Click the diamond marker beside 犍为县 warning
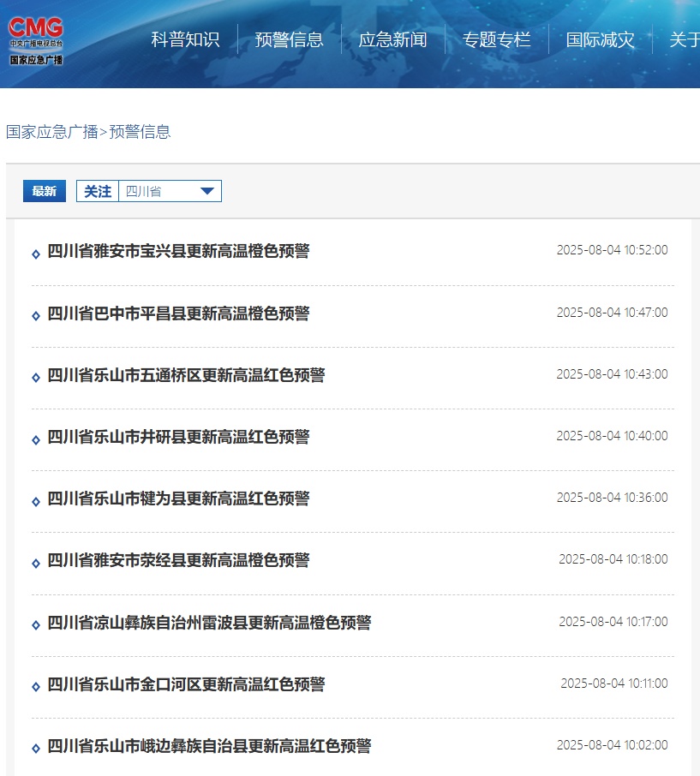Viewport: 700px width, 776px height. (x=34, y=499)
